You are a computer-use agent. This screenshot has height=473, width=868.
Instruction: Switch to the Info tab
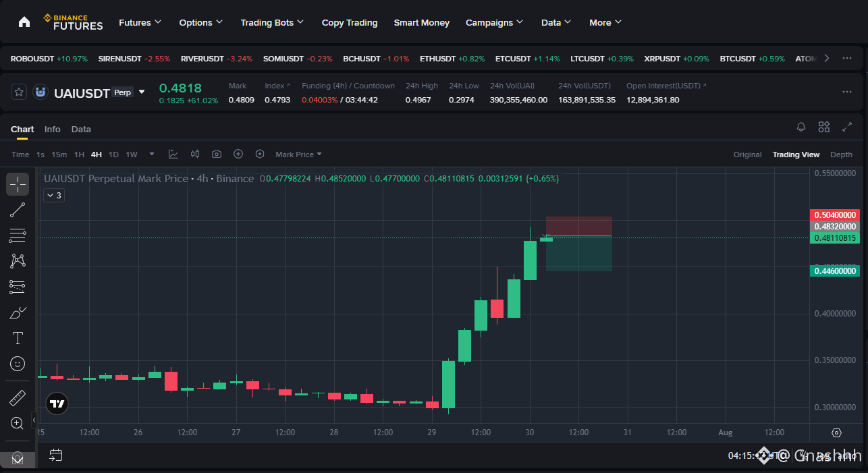53,129
